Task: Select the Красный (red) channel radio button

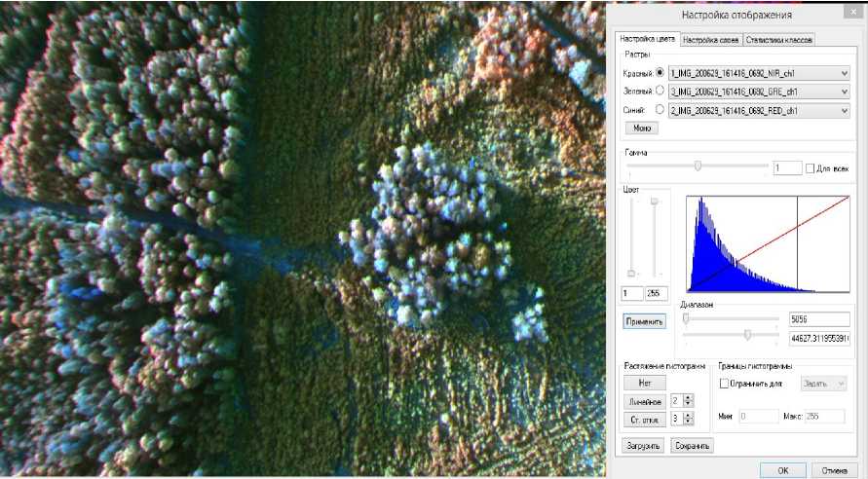Action: 660,73
